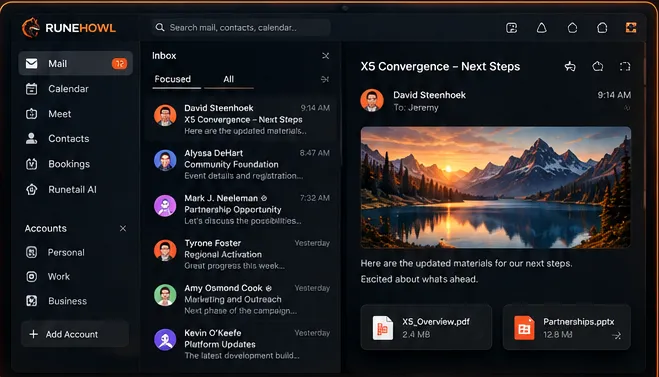This screenshot has width=659, height=377.
Task: Switch to the All tab
Action: (229, 79)
